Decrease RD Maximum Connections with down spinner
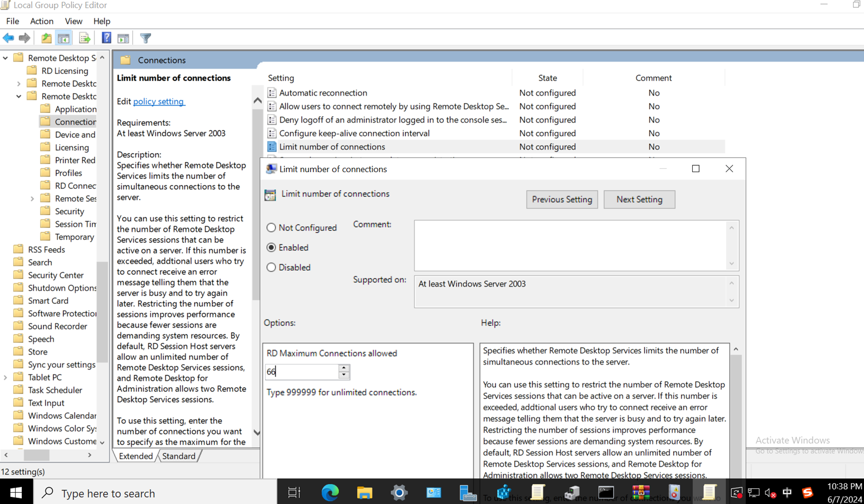Screen dimensions: 864x504 (x=344, y=375)
